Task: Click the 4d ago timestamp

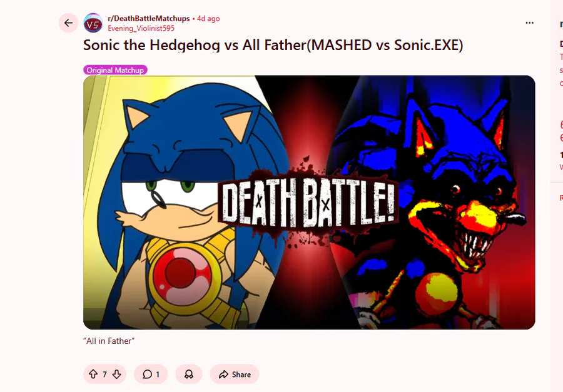Action: click(208, 19)
